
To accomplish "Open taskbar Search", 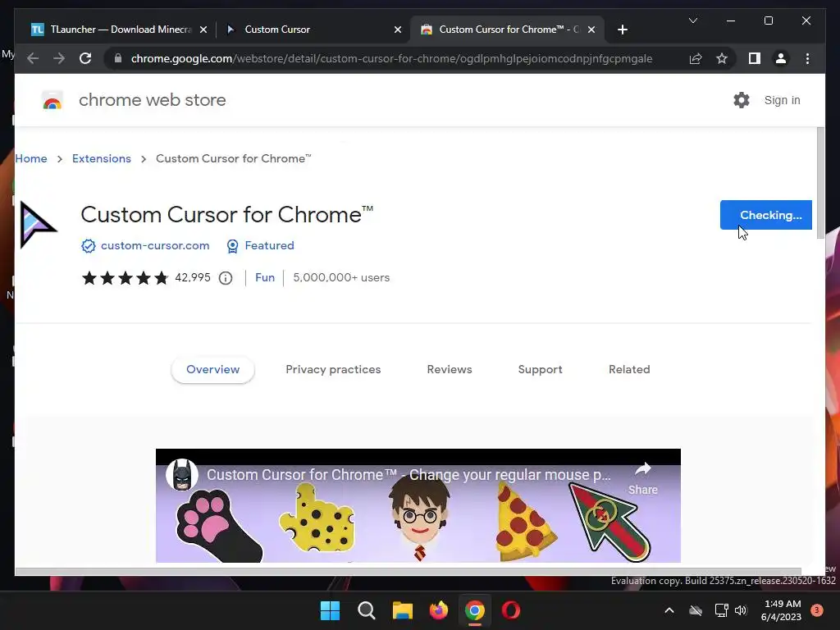I will click(x=367, y=610).
